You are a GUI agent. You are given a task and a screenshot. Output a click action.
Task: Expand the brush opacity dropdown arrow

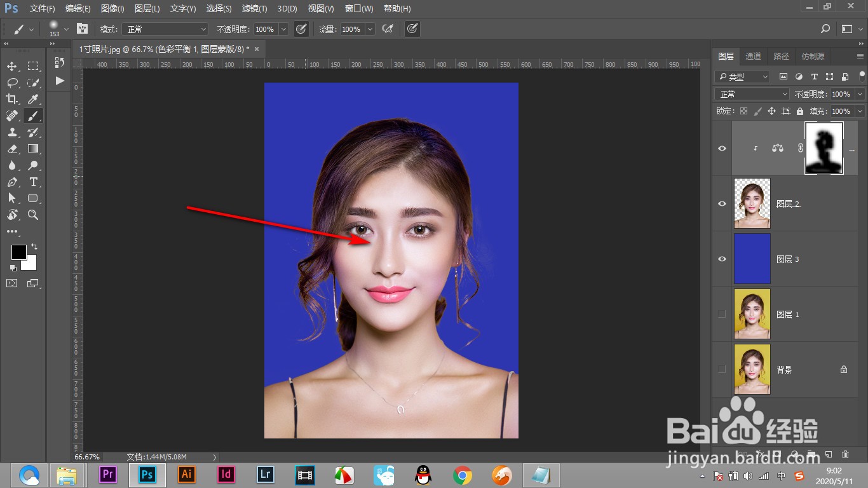click(x=283, y=29)
